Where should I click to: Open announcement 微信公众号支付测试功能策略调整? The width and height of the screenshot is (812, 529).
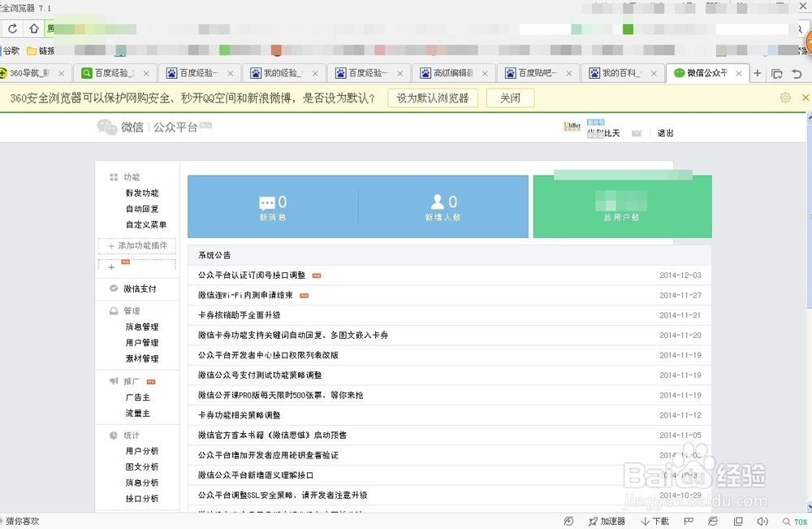pyautogui.click(x=260, y=375)
